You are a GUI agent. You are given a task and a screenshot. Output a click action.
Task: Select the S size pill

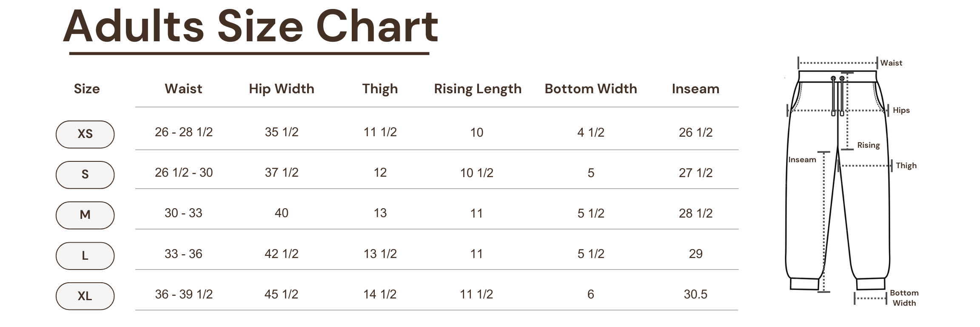[x=85, y=175]
